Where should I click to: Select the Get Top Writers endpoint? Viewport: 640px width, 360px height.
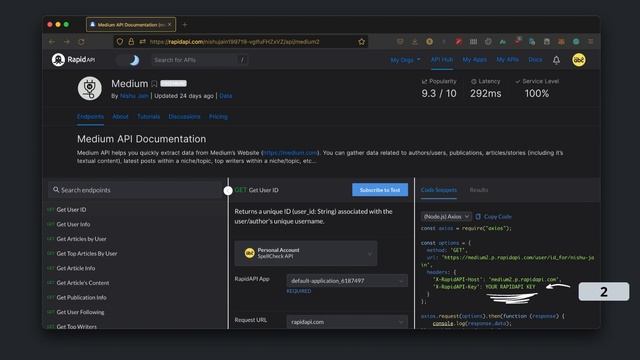click(x=76, y=326)
